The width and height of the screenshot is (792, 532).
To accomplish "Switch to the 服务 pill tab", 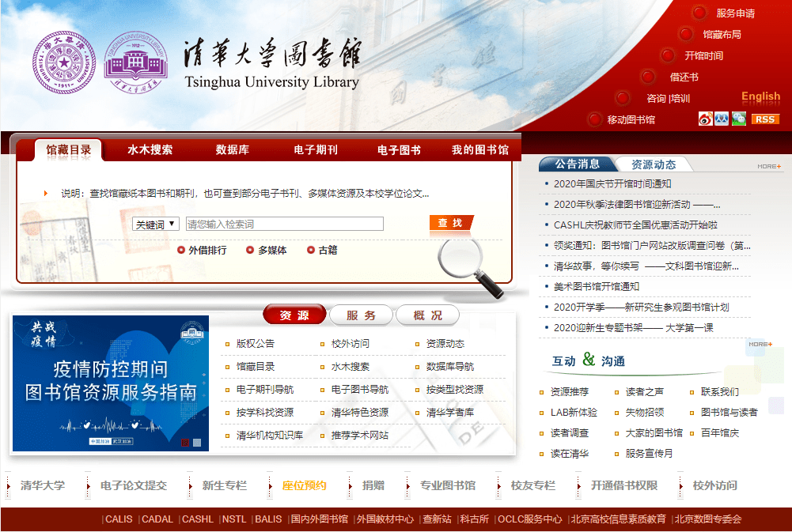I will coord(361,315).
